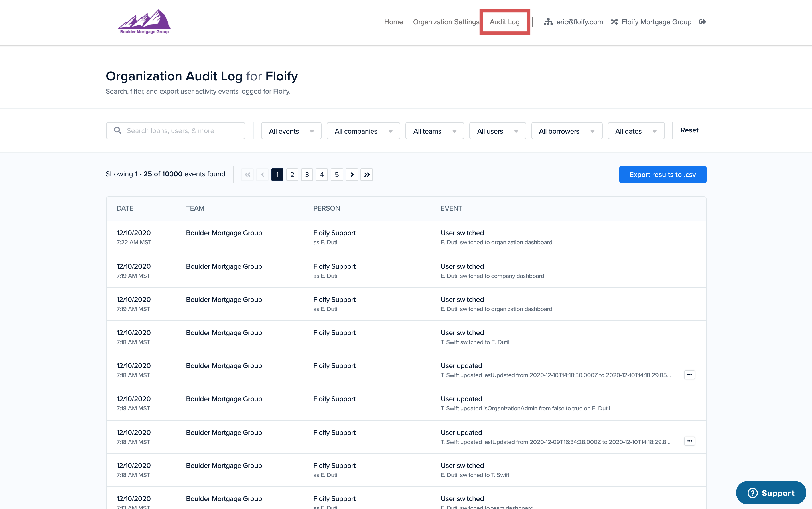Screen dimensions: 812x509
Task: Click the organization hierarchy icon by email
Action: pos(548,22)
